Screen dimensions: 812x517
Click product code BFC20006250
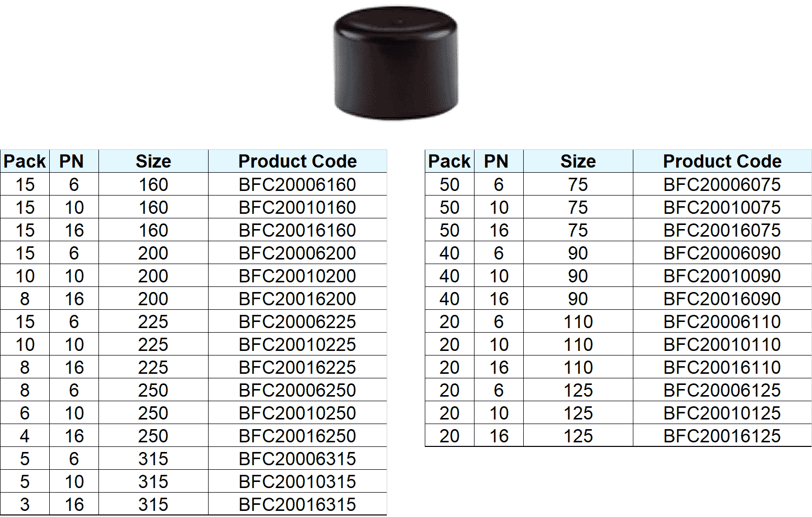coord(297,391)
